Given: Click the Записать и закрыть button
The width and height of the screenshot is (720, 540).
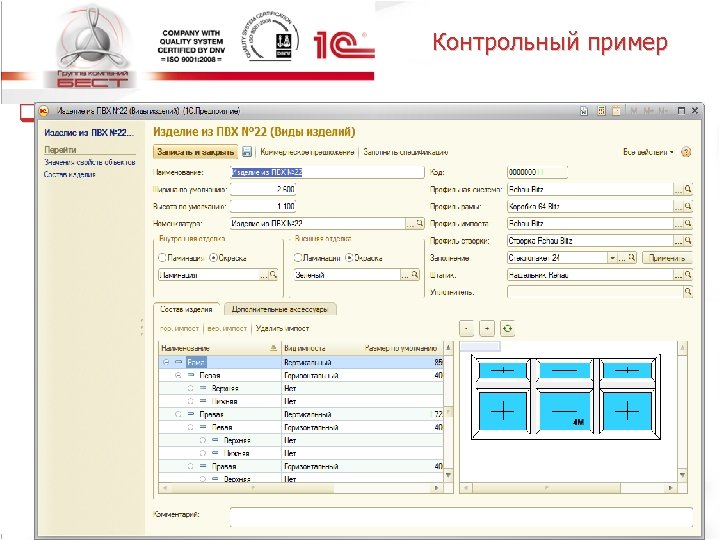Looking at the screenshot, I should (x=196, y=152).
